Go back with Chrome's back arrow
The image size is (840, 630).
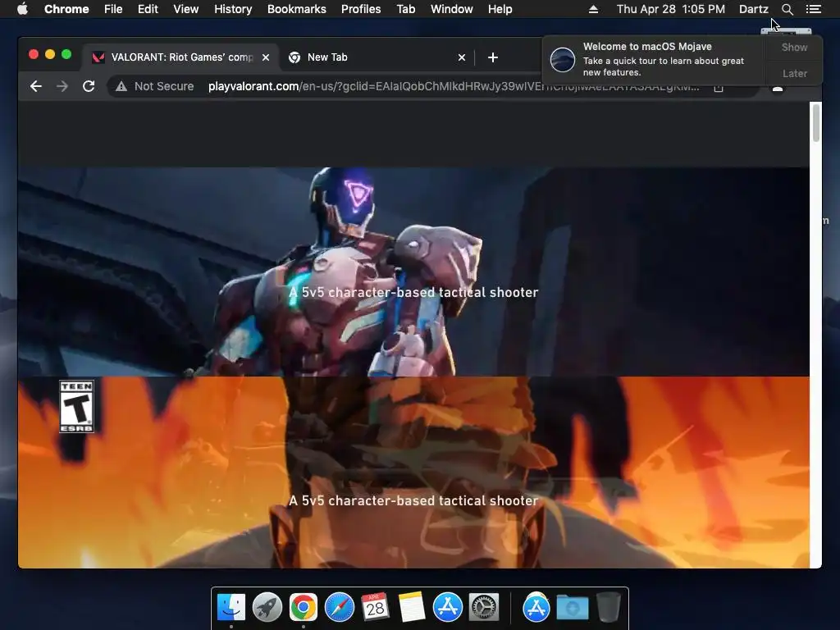[36, 86]
